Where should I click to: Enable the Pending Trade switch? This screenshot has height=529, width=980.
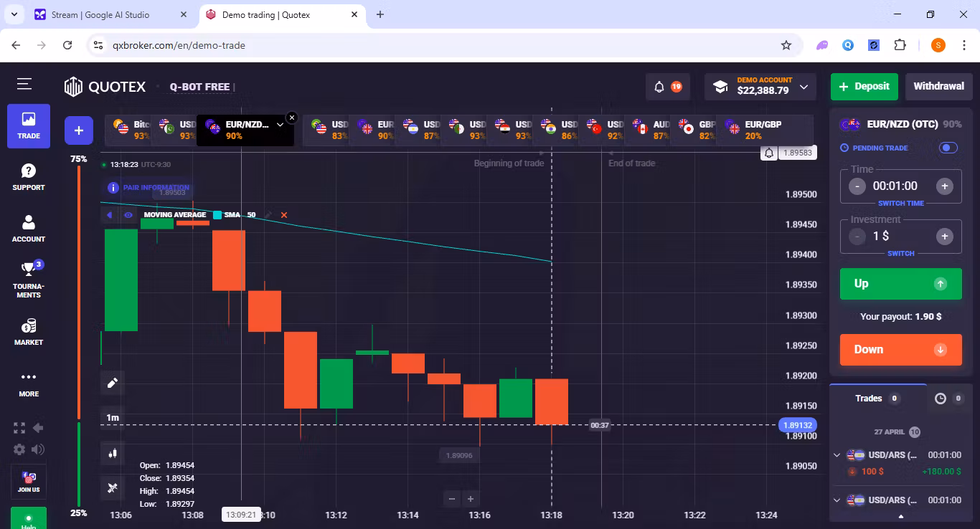tap(948, 147)
